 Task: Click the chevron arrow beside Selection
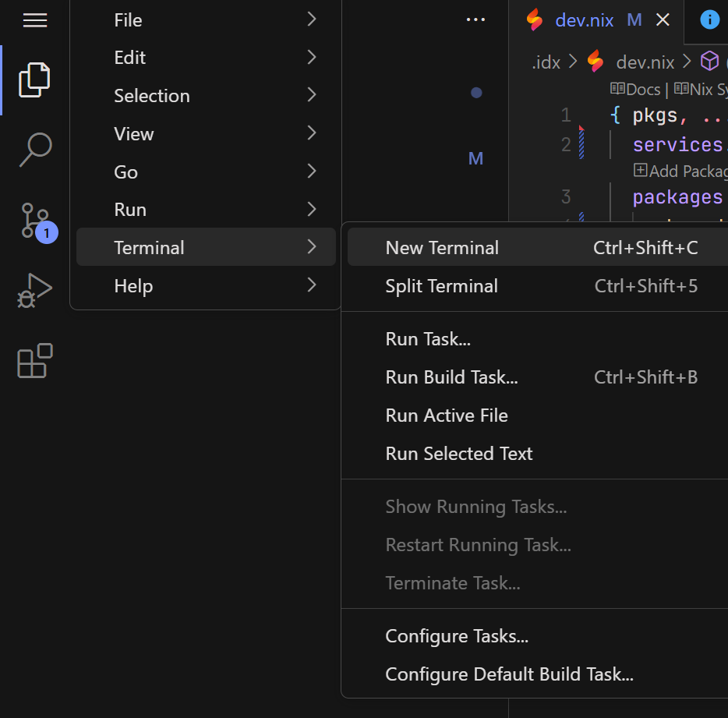(312, 95)
